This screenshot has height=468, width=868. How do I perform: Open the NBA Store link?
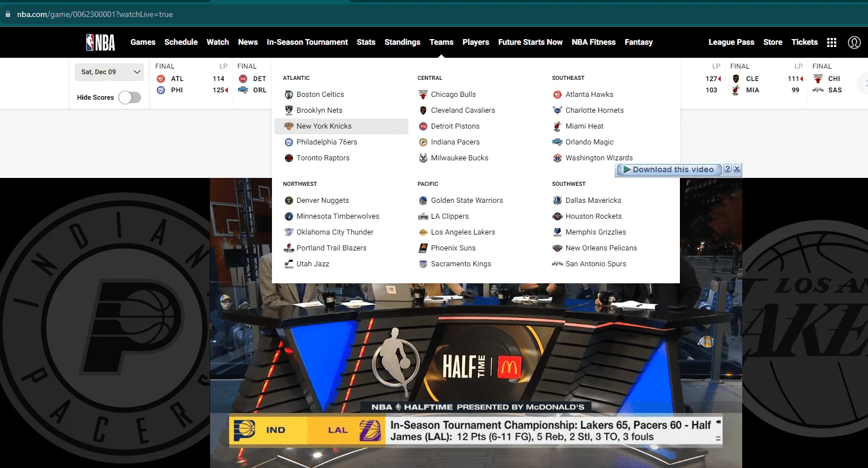773,42
